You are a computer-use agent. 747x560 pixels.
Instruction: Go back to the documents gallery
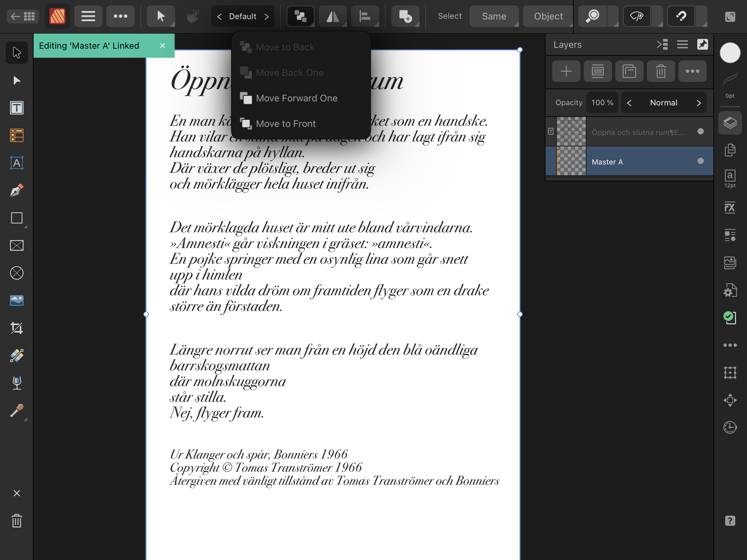click(23, 16)
